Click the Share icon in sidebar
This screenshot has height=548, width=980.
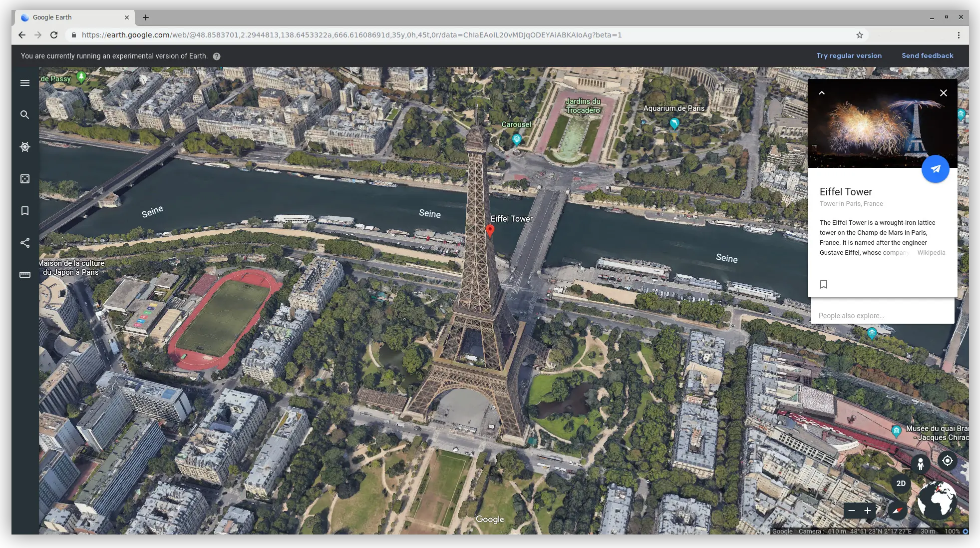[x=24, y=242]
